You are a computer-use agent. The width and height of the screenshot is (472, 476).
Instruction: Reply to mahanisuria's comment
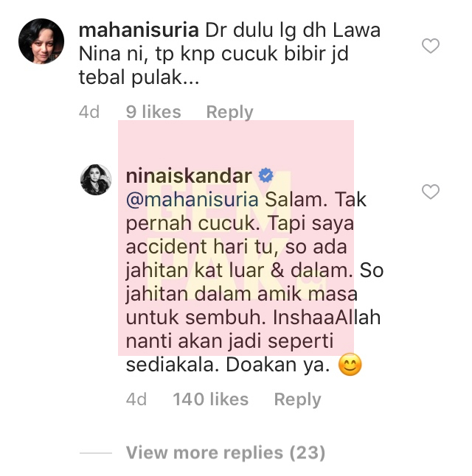tap(229, 112)
